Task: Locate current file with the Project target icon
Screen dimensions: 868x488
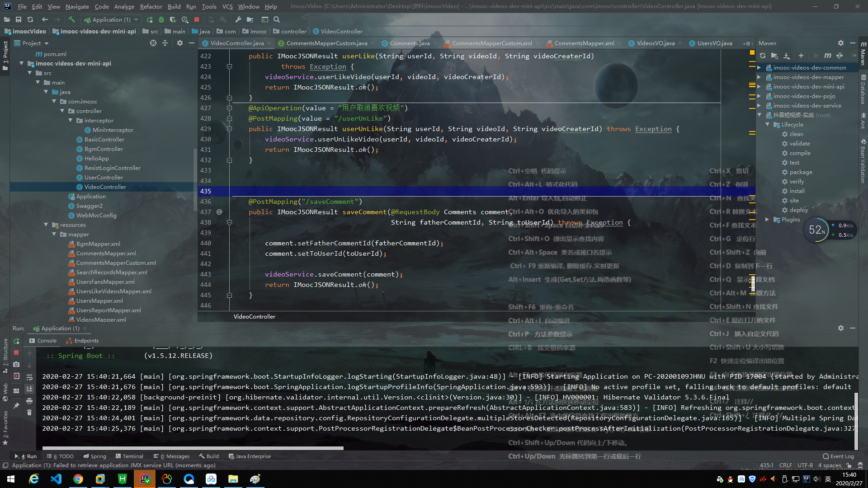Action: [153, 43]
